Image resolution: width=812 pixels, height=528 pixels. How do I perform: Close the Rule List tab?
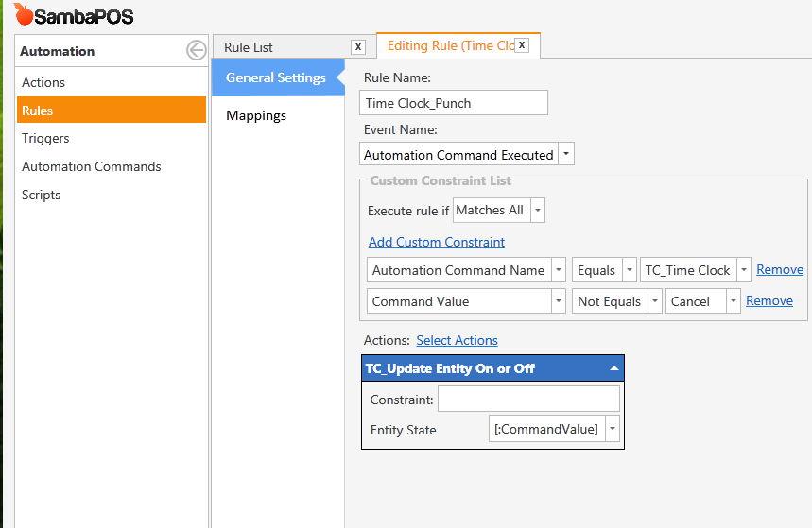[x=357, y=47]
